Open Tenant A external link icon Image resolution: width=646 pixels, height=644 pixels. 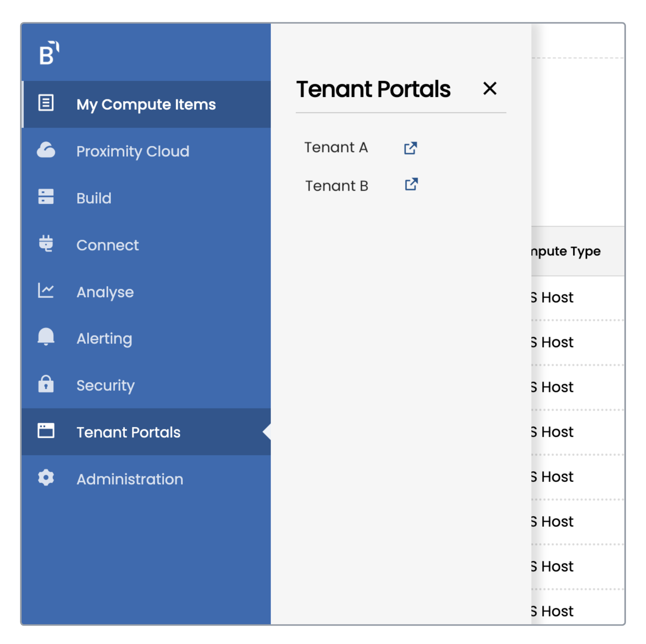(411, 148)
